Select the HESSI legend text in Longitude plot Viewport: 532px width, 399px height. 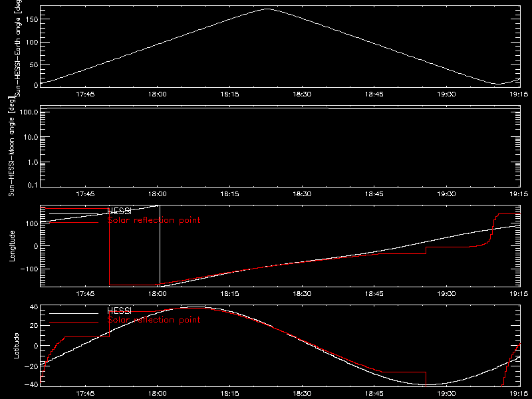119,211
